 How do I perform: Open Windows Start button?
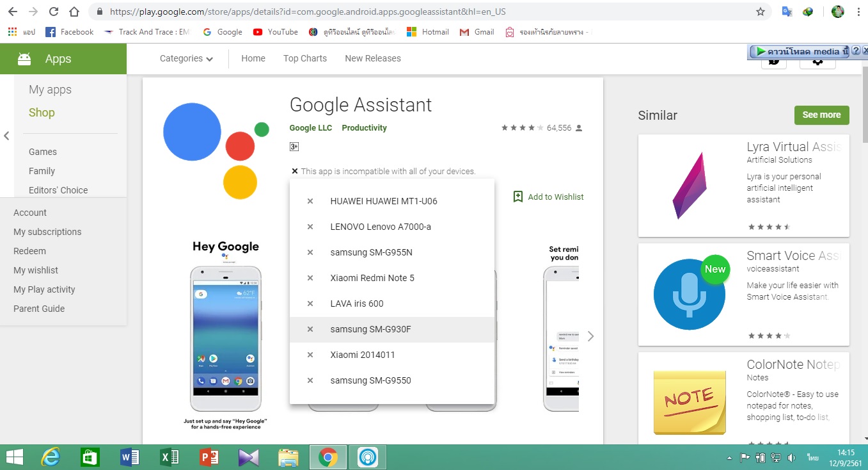coord(15,457)
